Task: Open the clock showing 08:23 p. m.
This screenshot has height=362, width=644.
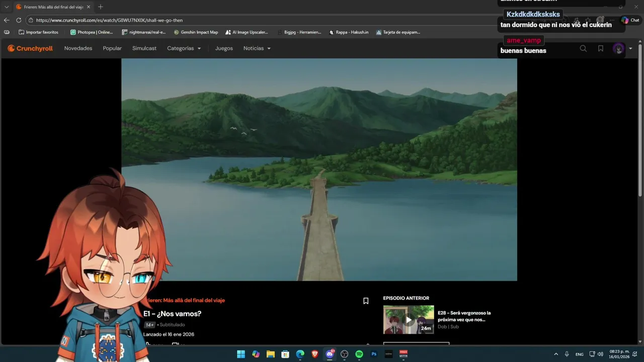Action: pyautogui.click(x=619, y=354)
